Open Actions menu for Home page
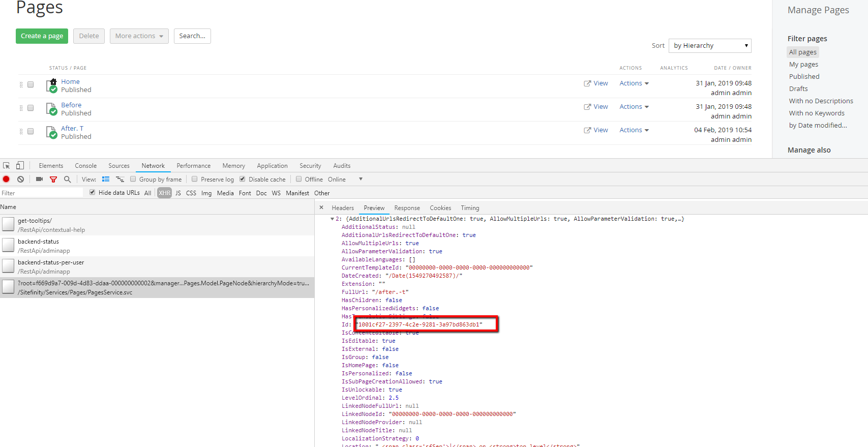The width and height of the screenshot is (868, 447). click(x=634, y=83)
